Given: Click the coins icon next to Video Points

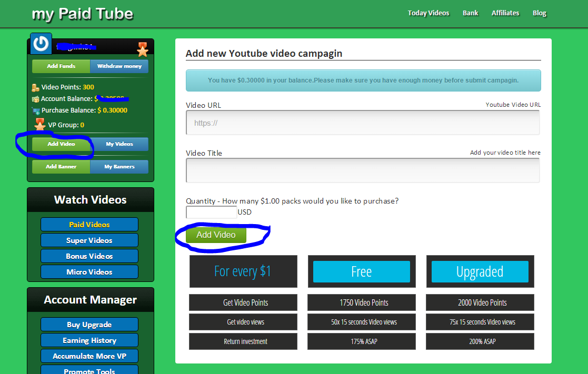Looking at the screenshot, I should (x=36, y=88).
